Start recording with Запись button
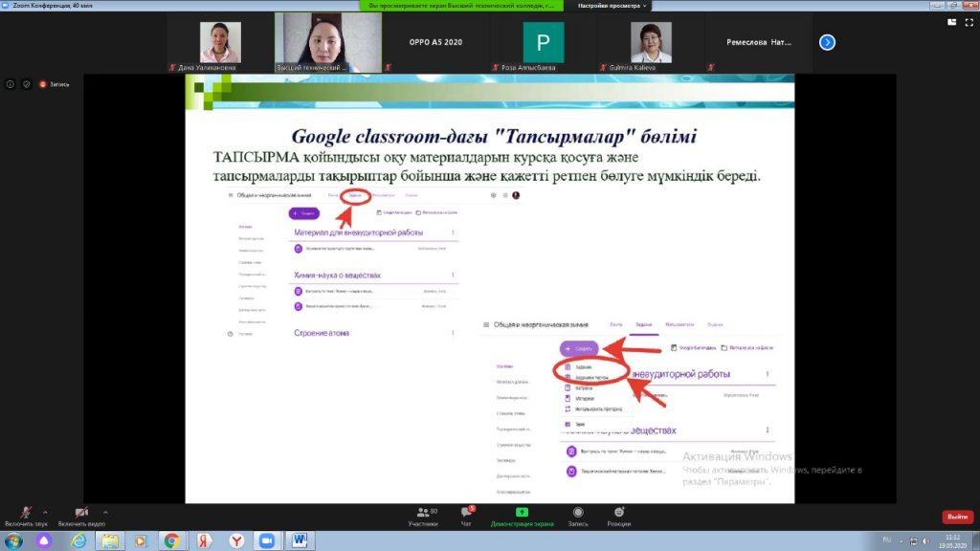The height and width of the screenshot is (551, 980). click(578, 517)
